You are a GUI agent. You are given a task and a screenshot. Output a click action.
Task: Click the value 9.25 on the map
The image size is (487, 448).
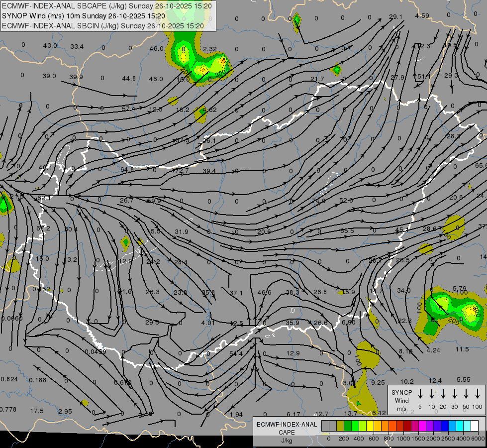pyautogui.click(x=378, y=383)
